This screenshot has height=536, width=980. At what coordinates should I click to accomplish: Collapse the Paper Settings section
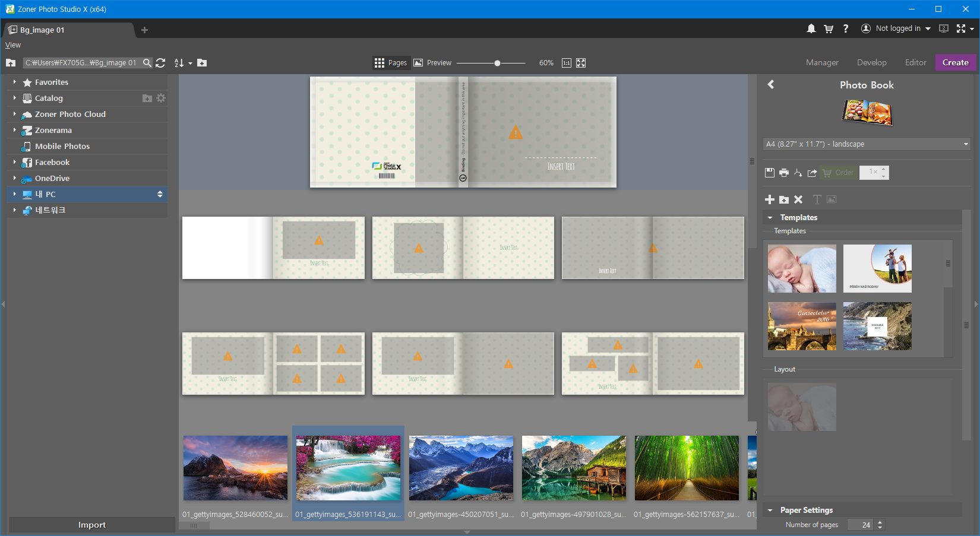770,510
